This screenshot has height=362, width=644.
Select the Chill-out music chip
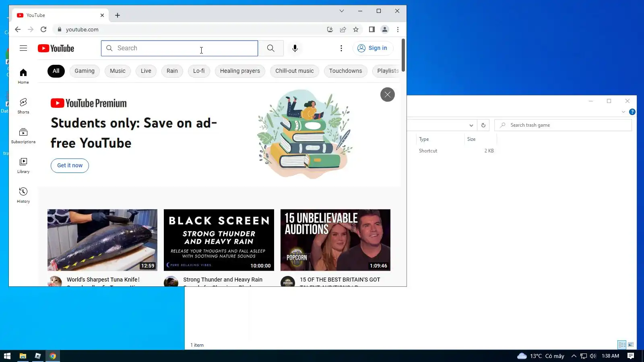[295, 71]
